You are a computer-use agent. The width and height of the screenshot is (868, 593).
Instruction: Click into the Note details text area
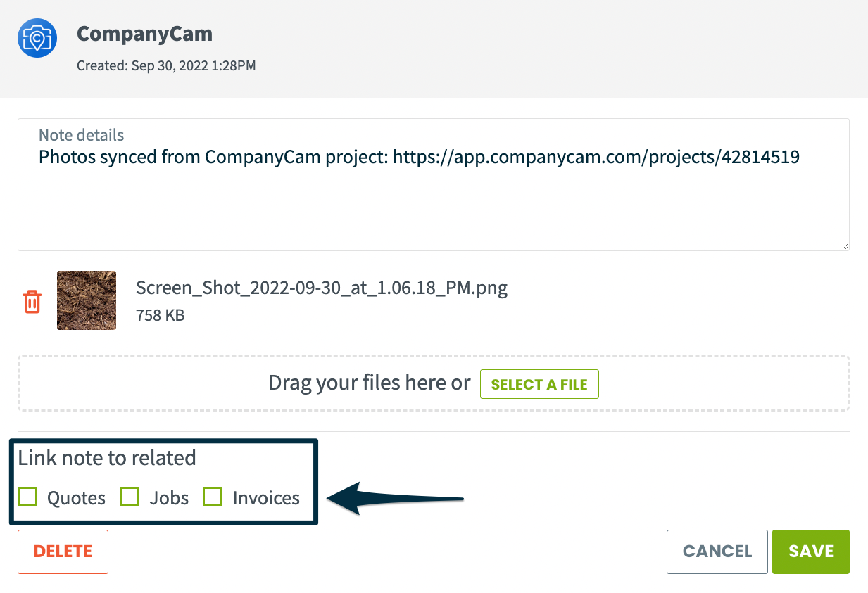click(x=434, y=184)
